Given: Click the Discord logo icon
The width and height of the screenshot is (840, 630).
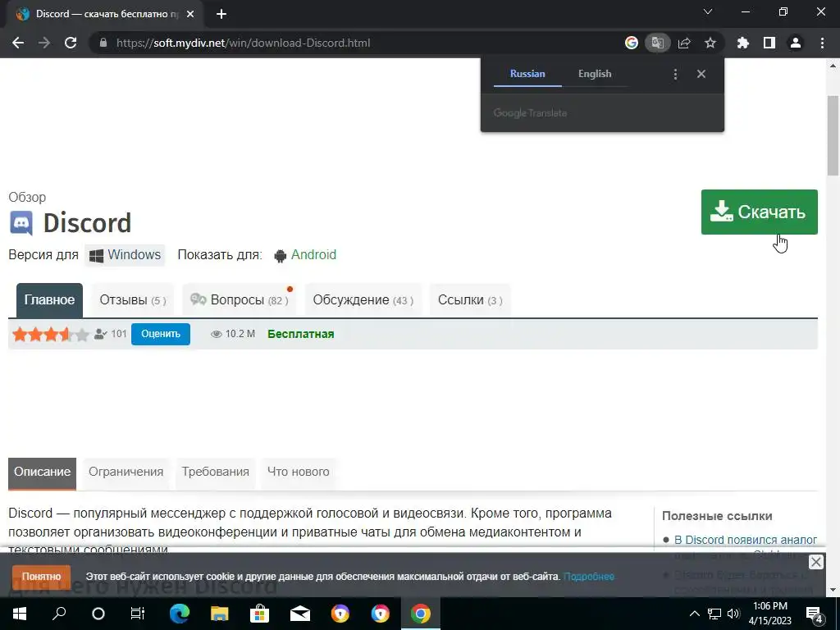Looking at the screenshot, I should click(21, 223).
